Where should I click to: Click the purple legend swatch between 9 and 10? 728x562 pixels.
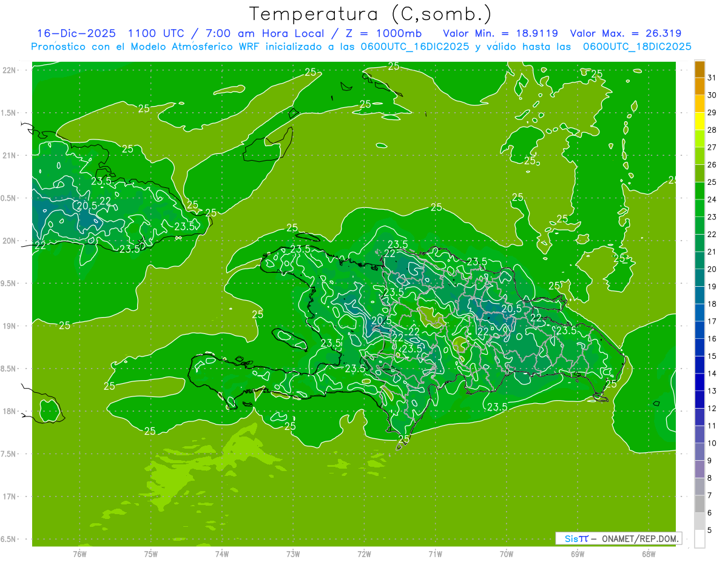700,452
